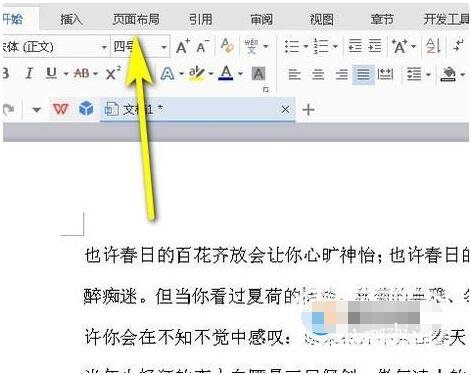The height and width of the screenshot is (375, 471).
Task: Close the 文档1 document tab
Action: click(x=285, y=109)
